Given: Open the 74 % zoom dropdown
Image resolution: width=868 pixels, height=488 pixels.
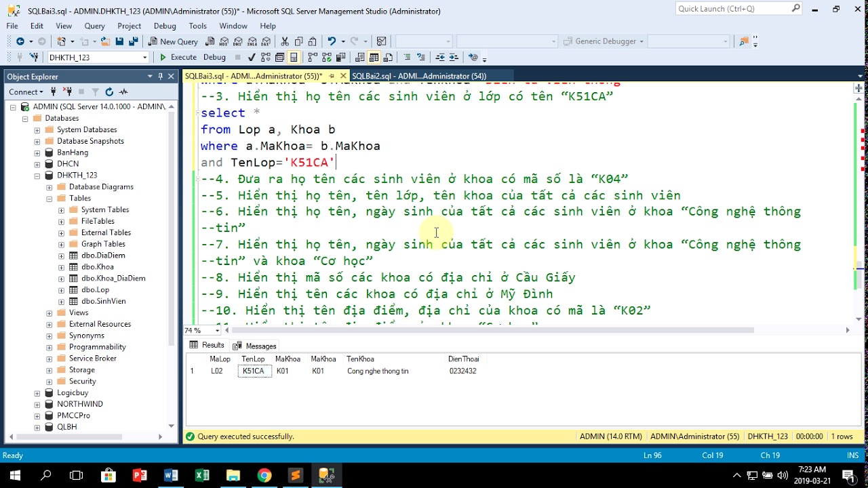Looking at the screenshot, I should [x=217, y=331].
